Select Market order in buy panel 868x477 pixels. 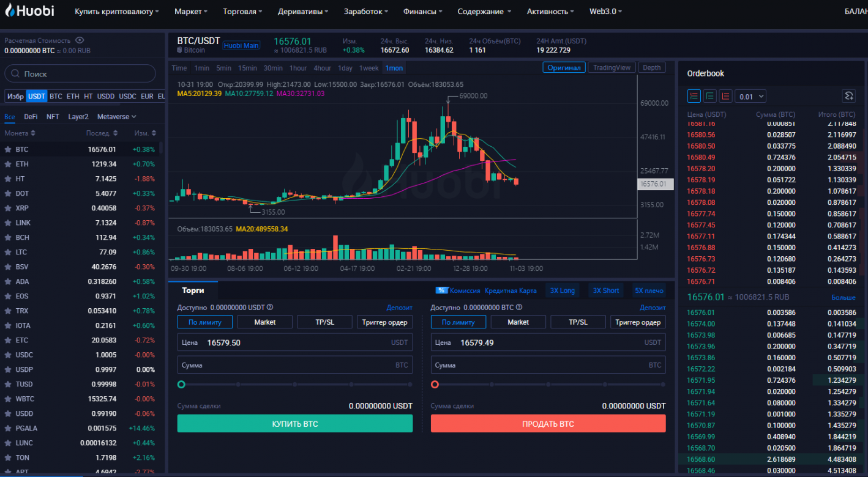tap(265, 322)
